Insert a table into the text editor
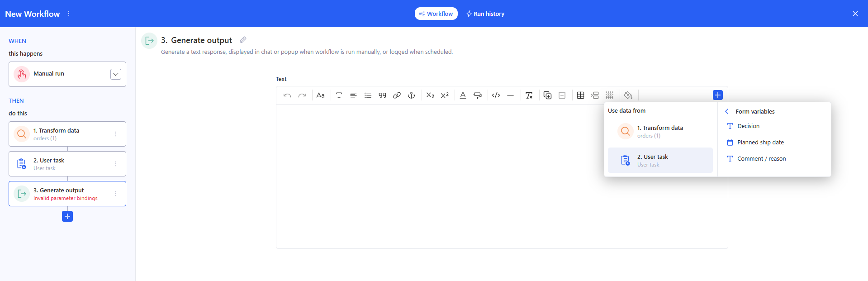 (580, 95)
